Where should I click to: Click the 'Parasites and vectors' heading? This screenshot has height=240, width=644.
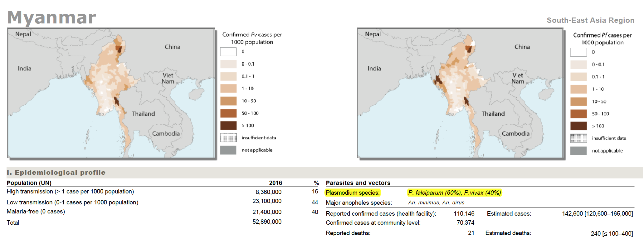[x=358, y=183]
